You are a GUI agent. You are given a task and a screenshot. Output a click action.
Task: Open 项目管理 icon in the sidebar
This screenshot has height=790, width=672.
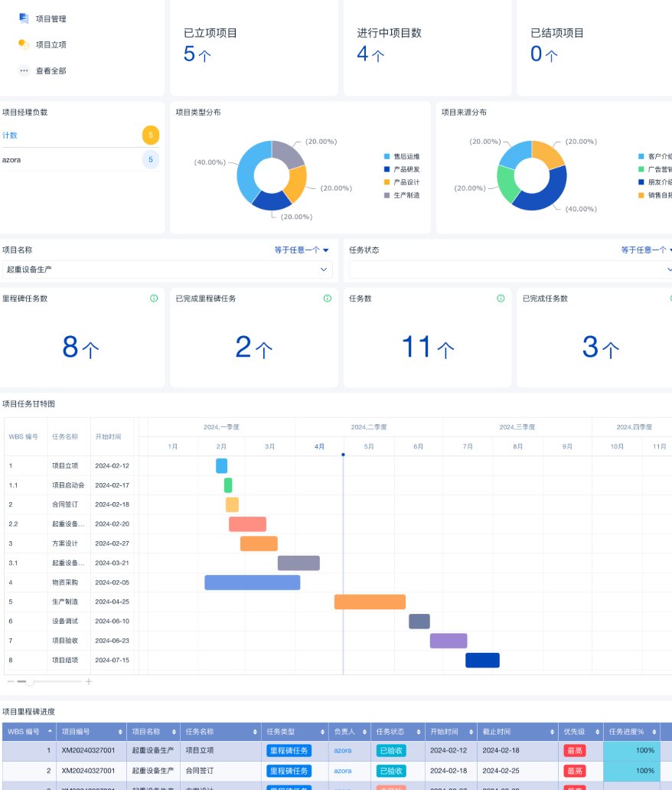pos(24,18)
